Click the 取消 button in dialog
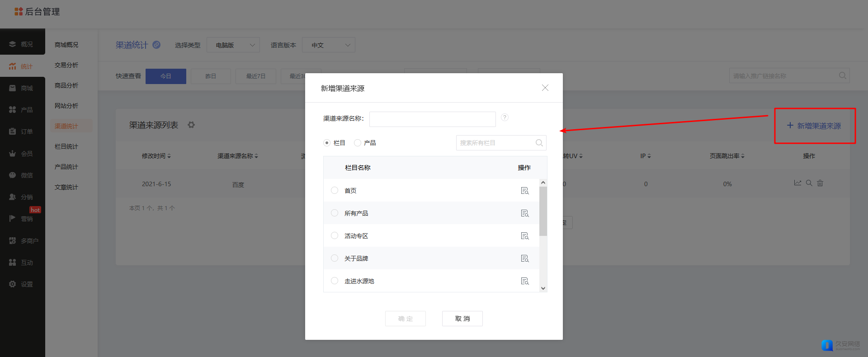The image size is (868, 357). pyautogui.click(x=462, y=319)
